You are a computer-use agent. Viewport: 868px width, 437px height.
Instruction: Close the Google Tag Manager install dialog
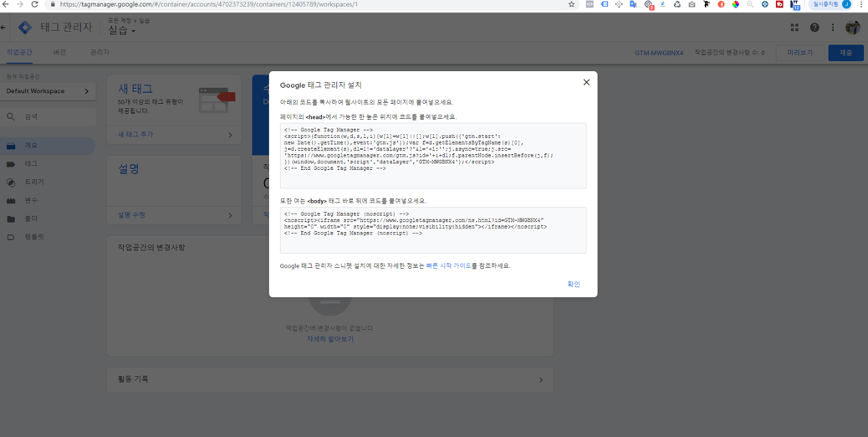click(586, 83)
